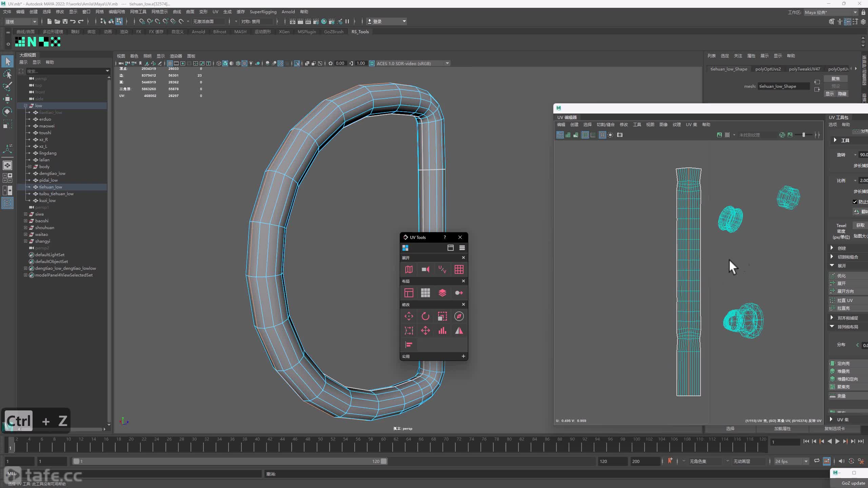This screenshot has width=868, height=488.
Task: Open the ACES 1.0 SDR-video view transform dropdown
Action: pos(413,63)
